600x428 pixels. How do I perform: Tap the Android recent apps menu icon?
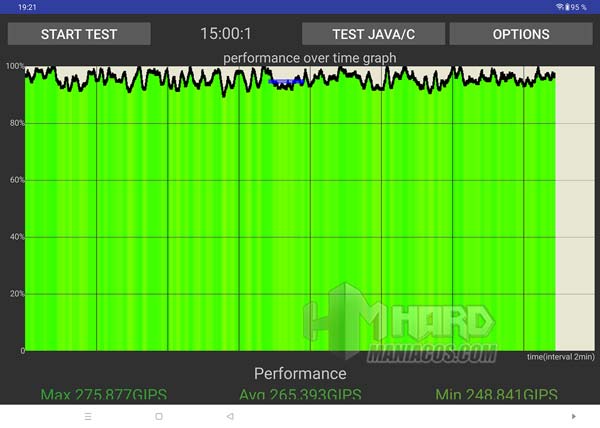tap(88, 416)
